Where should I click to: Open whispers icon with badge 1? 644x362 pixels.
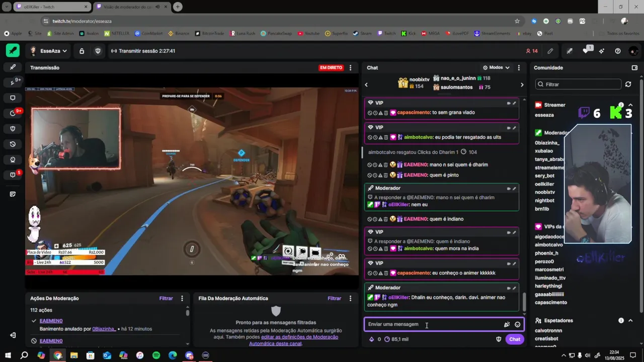coord(586,51)
